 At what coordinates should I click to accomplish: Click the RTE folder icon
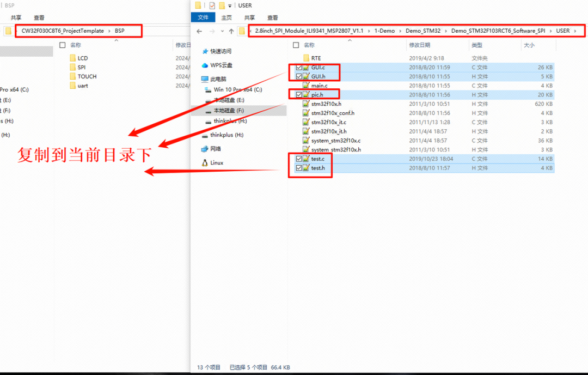tap(306, 58)
